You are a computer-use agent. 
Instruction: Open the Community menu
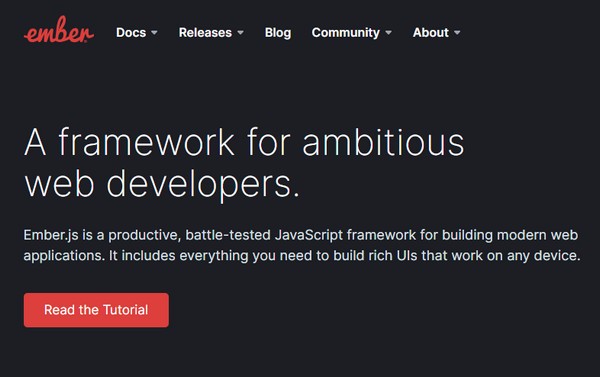pyautogui.click(x=346, y=33)
